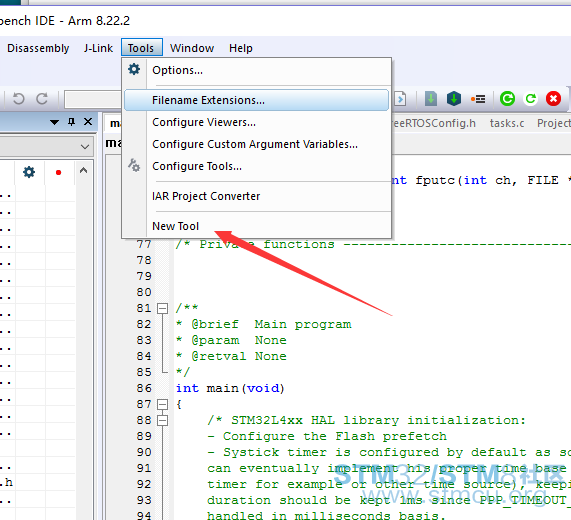This screenshot has width=571, height=520.
Task: Click the Make hexagon icon
Action: [454, 99]
